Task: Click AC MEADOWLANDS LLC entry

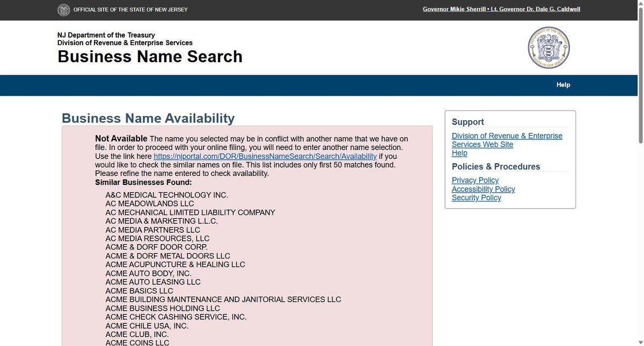Action: coord(150,204)
